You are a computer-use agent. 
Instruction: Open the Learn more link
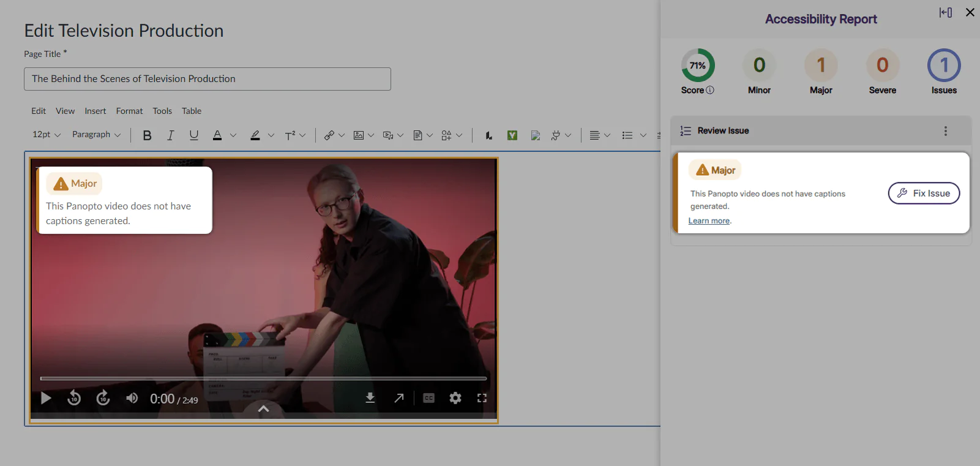[x=709, y=221]
